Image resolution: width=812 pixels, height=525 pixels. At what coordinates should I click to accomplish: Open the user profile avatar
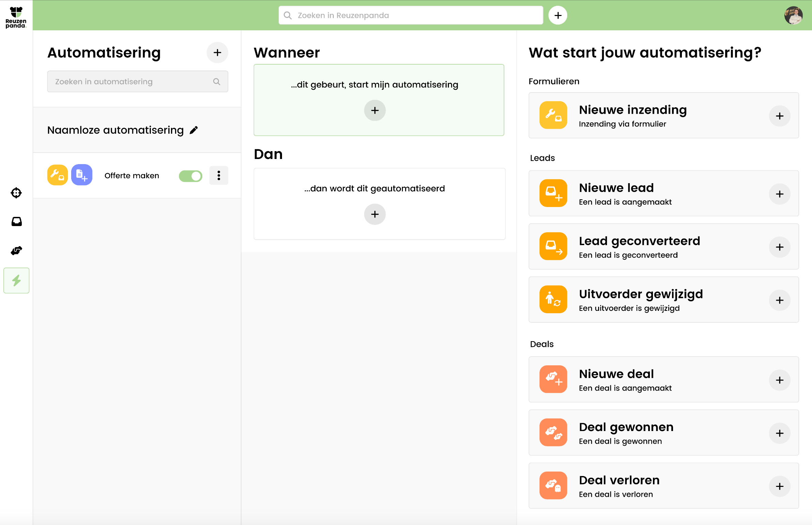click(x=793, y=15)
